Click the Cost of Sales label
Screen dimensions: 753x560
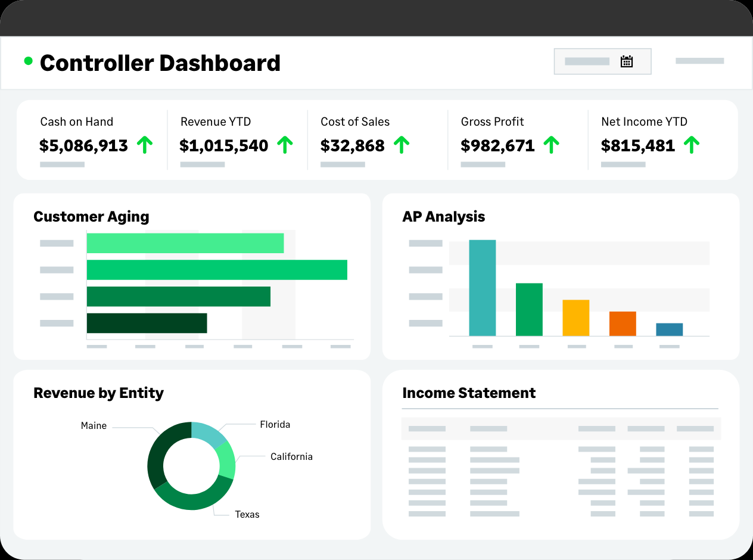pyautogui.click(x=355, y=122)
